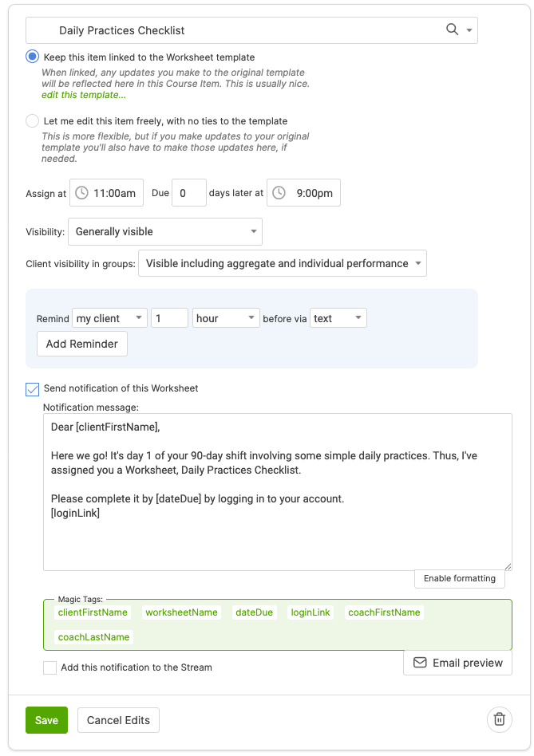Click the clock icon beside 9:00pm
Screen dimensions: 534x756
click(x=279, y=193)
